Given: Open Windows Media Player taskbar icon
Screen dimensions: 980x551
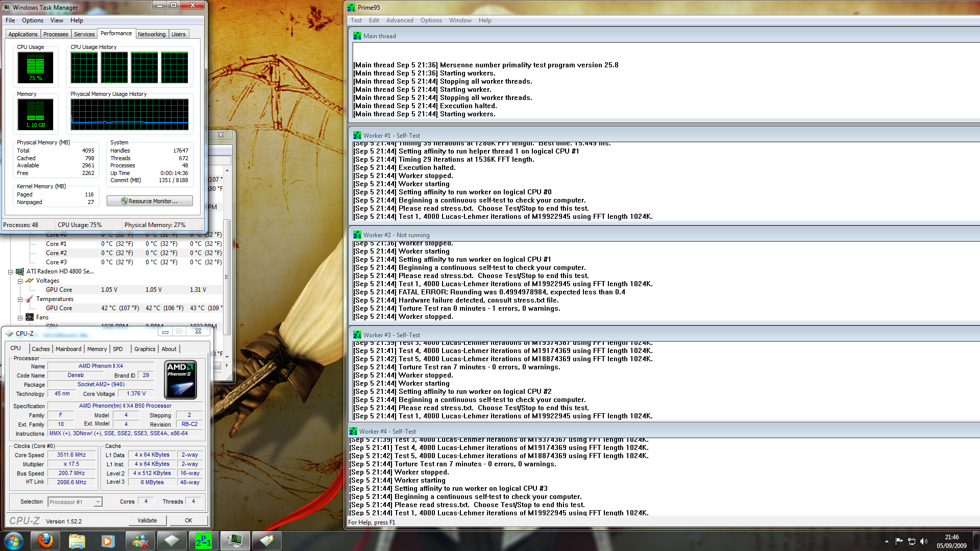Looking at the screenshot, I should click(x=108, y=540).
